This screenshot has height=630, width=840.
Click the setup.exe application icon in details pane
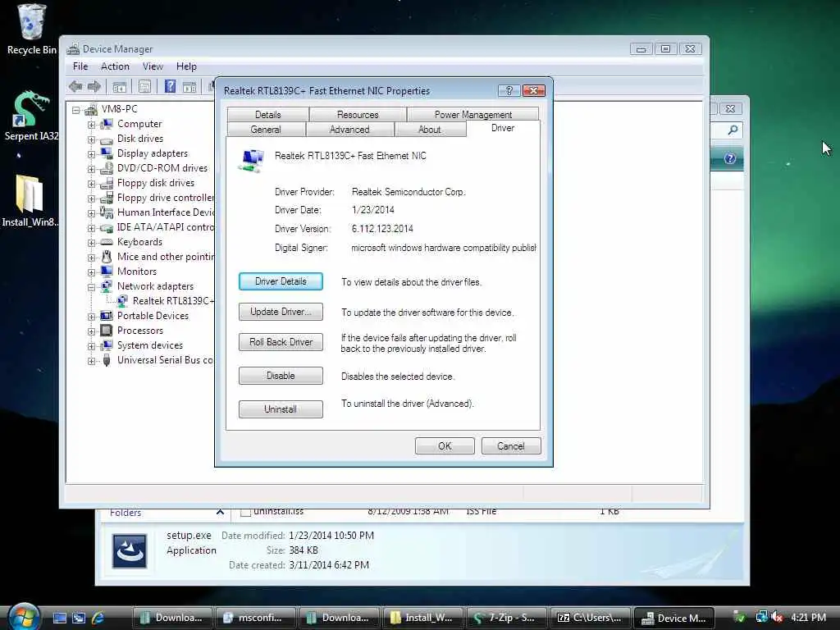coord(129,550)
